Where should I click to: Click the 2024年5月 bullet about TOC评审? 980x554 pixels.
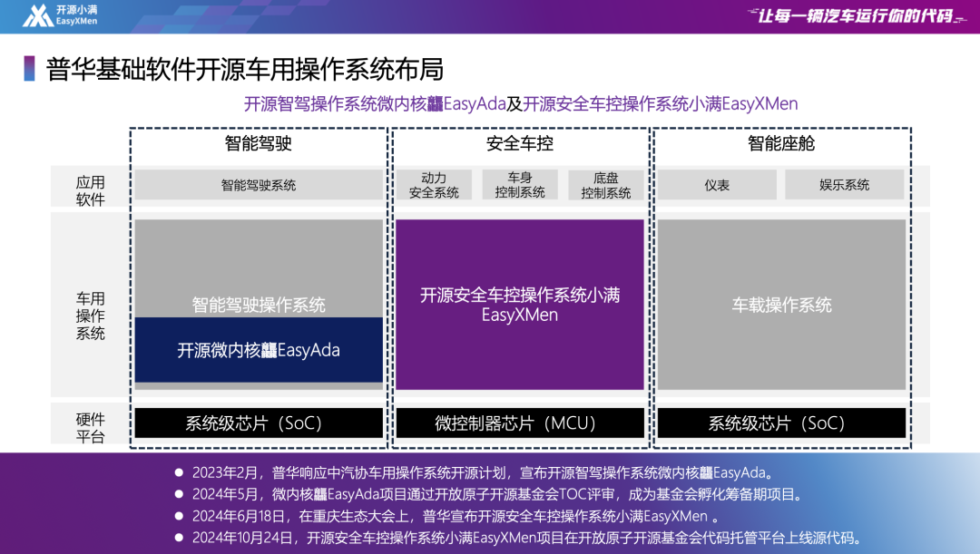point(489,495)
